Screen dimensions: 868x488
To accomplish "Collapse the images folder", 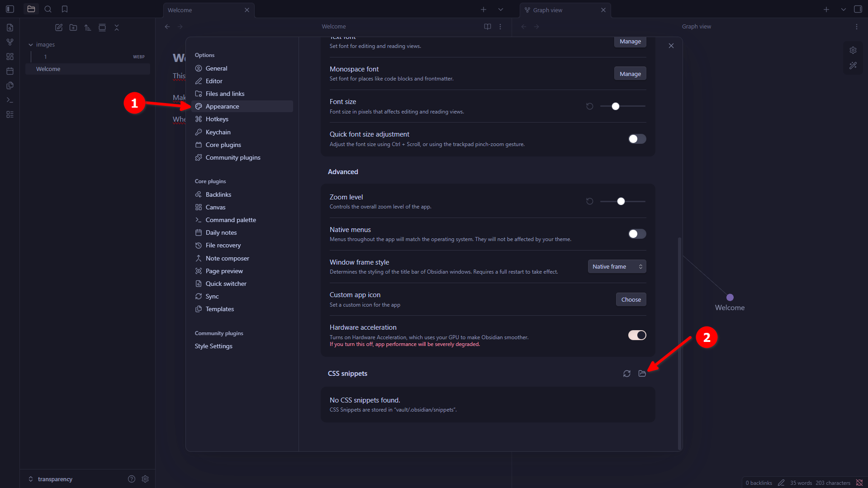I will (x=31, y=45).
